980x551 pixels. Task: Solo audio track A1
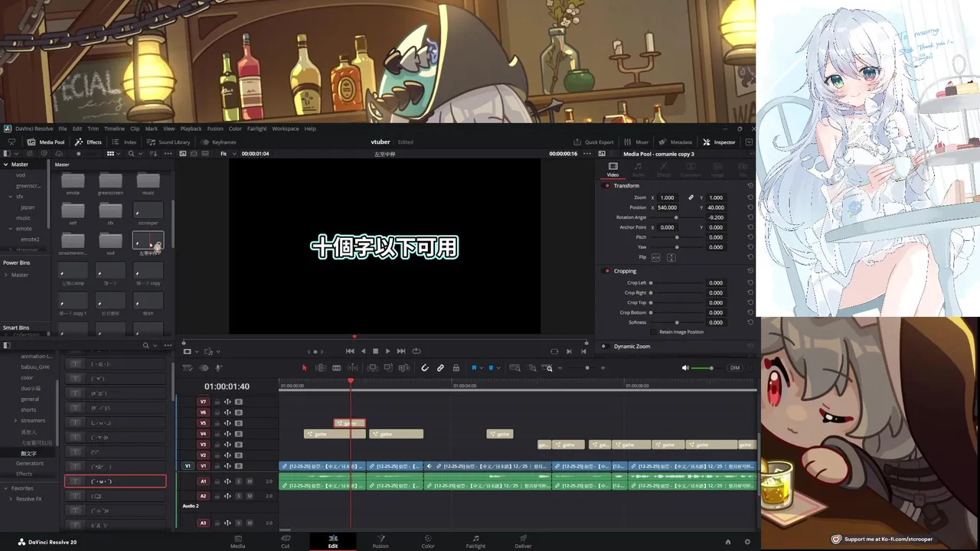(x=239, y=481)
